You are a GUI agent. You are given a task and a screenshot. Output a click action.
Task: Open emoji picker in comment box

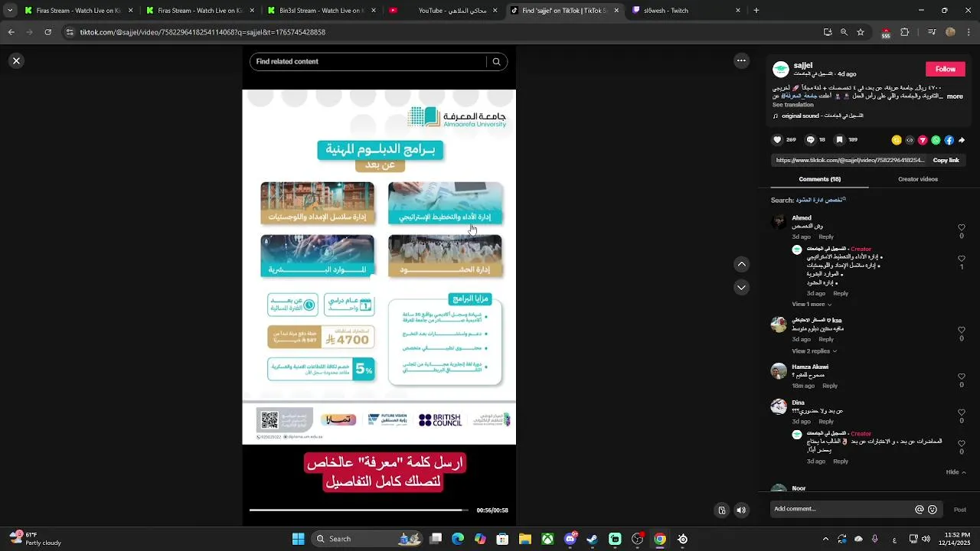pos(933,510)
